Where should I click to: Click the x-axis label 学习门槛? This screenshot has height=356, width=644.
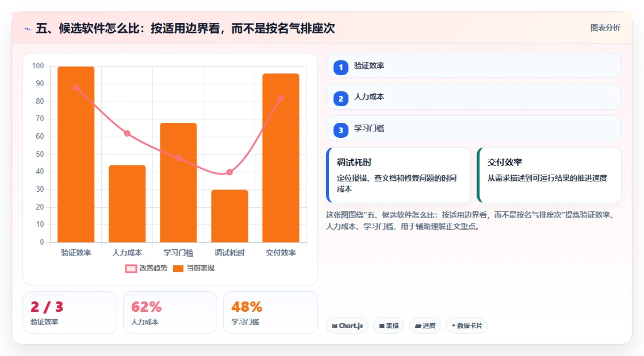[178, 253]
